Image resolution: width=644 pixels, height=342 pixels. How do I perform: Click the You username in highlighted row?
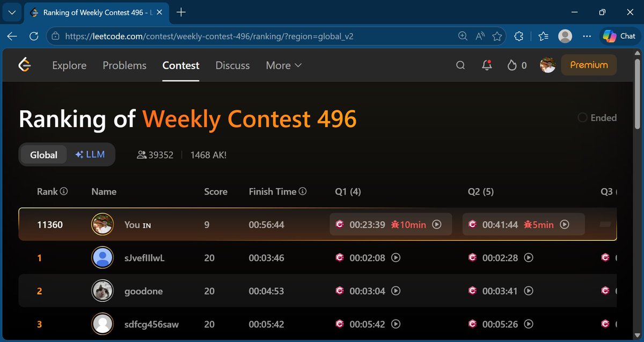pos(132,225)
